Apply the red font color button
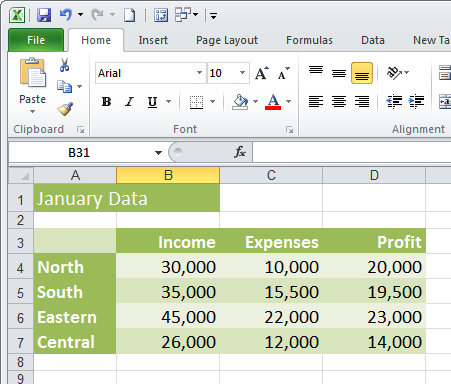The width and height of the screenshot is (451, 384). pos(273,102)
